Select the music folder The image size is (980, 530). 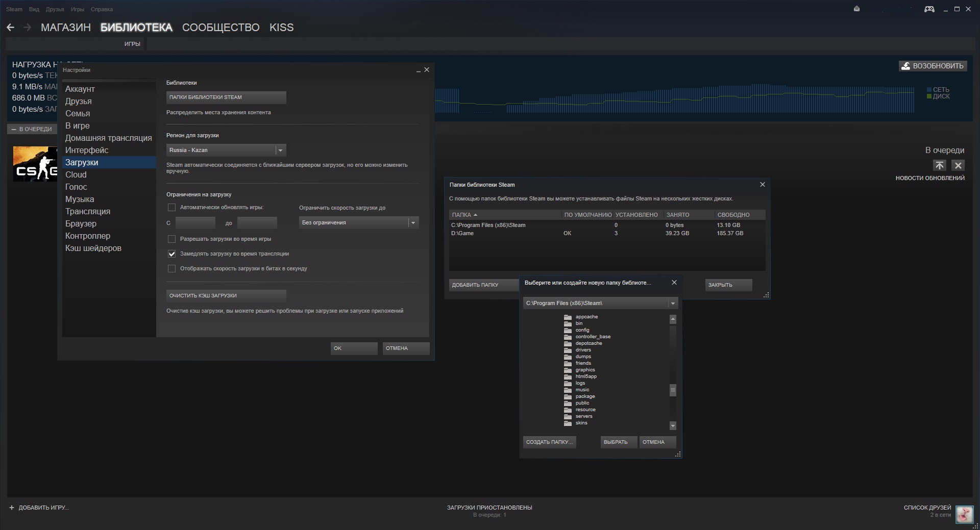[582, 390]
